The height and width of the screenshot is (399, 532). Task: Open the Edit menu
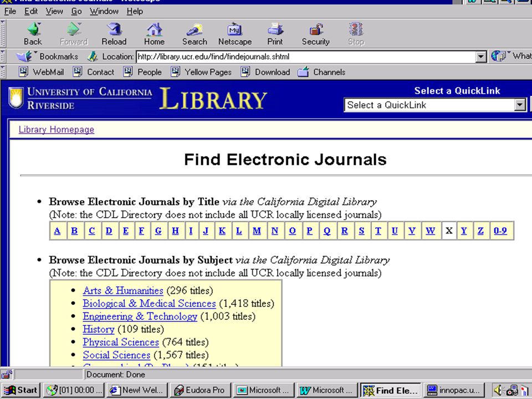click(30, 12)
